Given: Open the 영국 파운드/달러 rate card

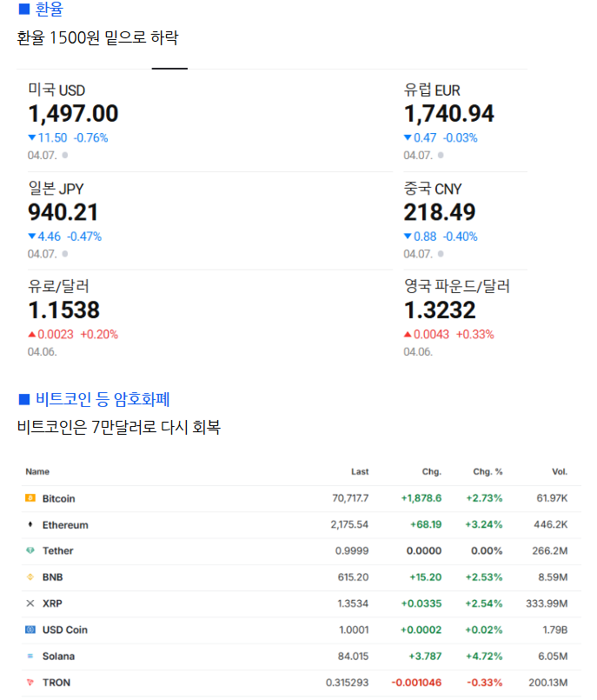Looking at the screenshot, I should coord(456,318).
